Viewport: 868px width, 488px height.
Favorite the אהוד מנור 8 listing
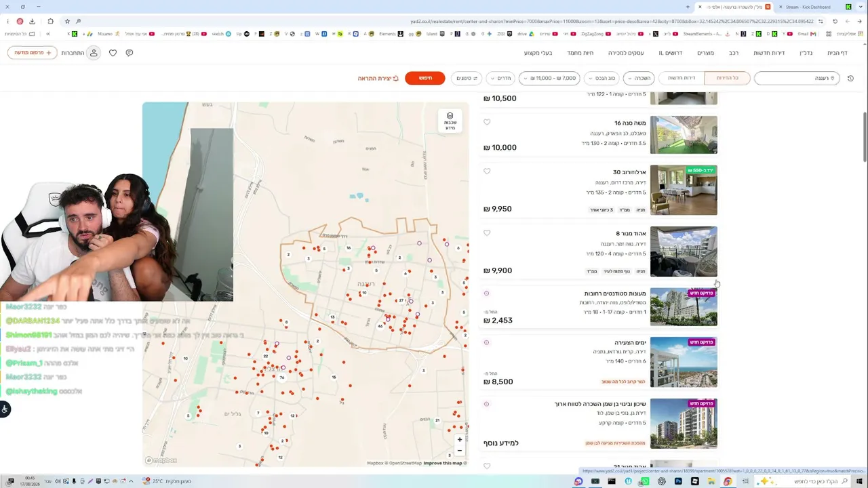[x=487, y=233]
